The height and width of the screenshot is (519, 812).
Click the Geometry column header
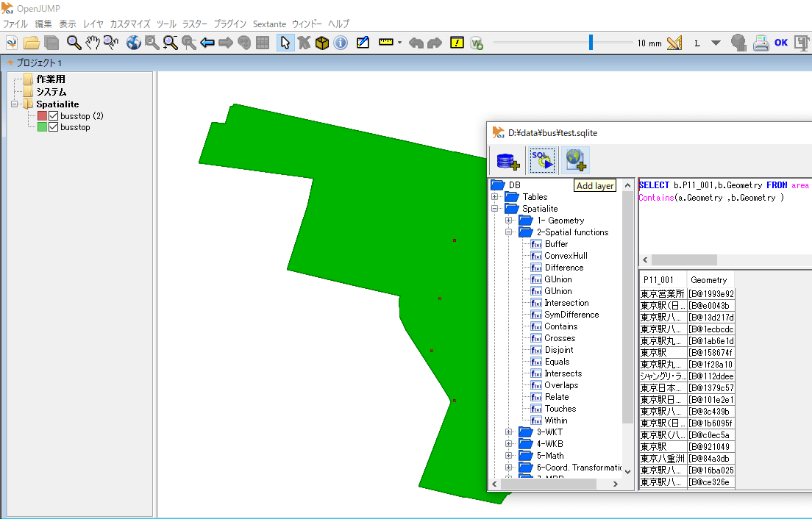pyautogui.click(x=710, y=280)
